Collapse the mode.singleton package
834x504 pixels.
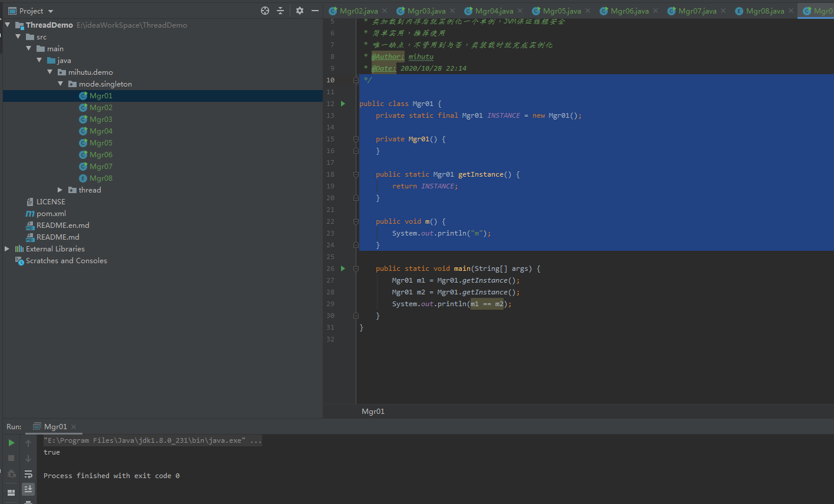coord(60,84)
